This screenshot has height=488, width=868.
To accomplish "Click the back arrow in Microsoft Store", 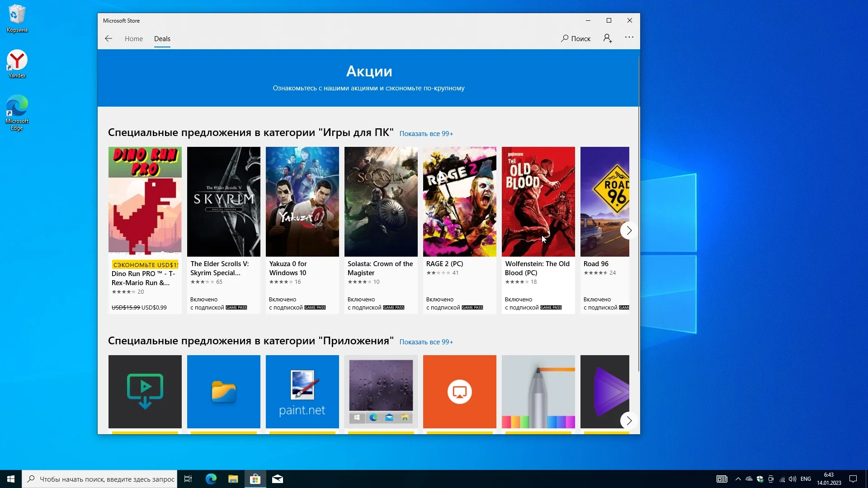I will pos(108,38).
